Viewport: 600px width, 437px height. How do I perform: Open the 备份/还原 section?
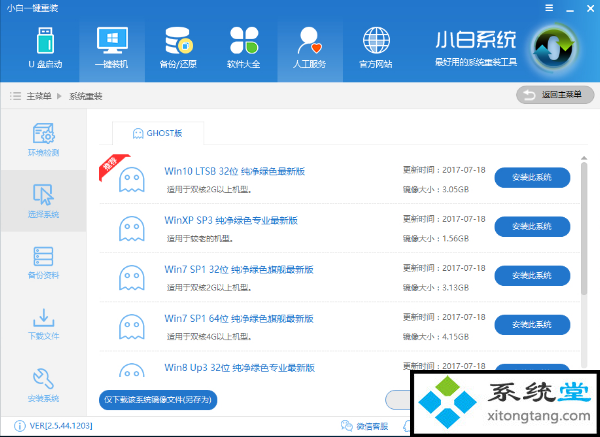pyautogui.click(x=178, y=48)
